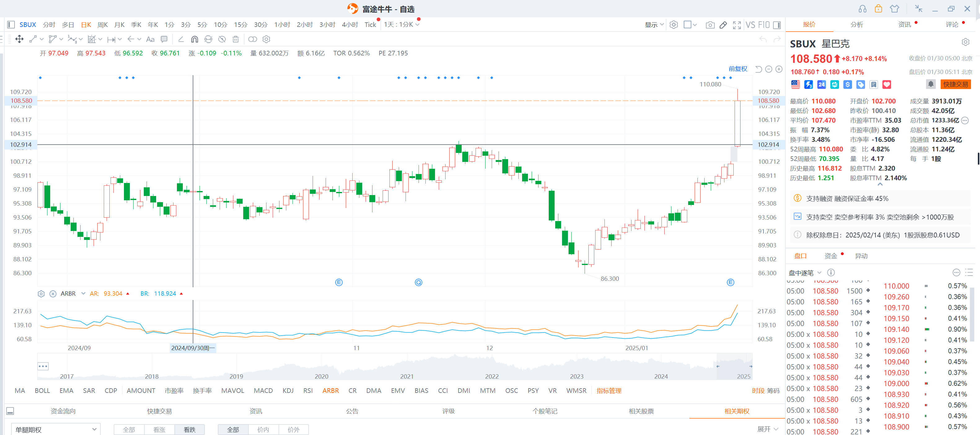This screenshot has height=435, width=980.
Task: Open the pencil drawing tools icon
Action: [x=723, y=25]
